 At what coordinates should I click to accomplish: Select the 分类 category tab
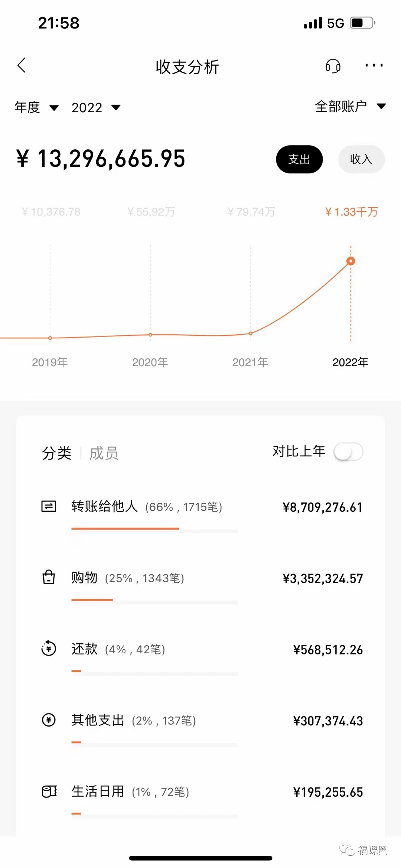click(56, 453)
